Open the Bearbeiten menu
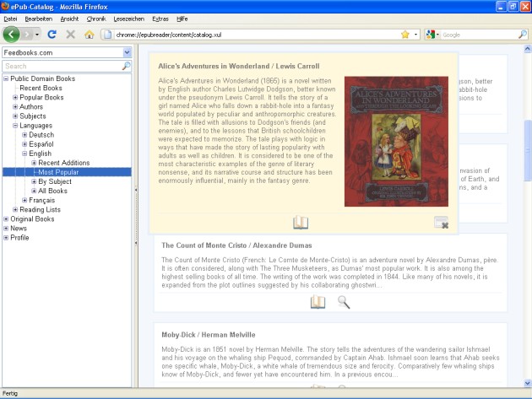This screenshot has height=399, width=532. point(39,19)
